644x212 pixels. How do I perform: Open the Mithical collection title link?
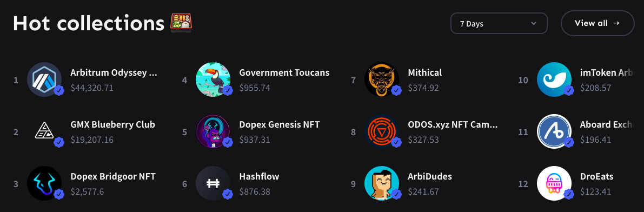(424, 72)
